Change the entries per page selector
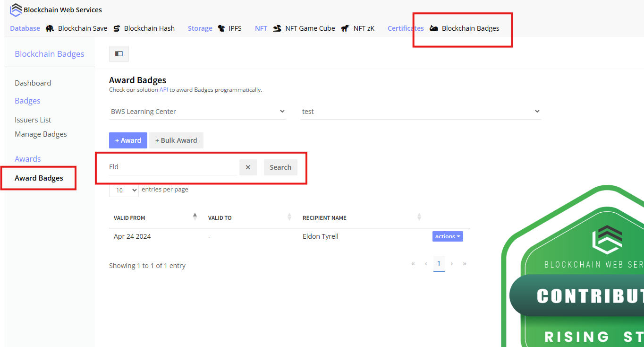The image size is (644, 347). tap(124, 190)
